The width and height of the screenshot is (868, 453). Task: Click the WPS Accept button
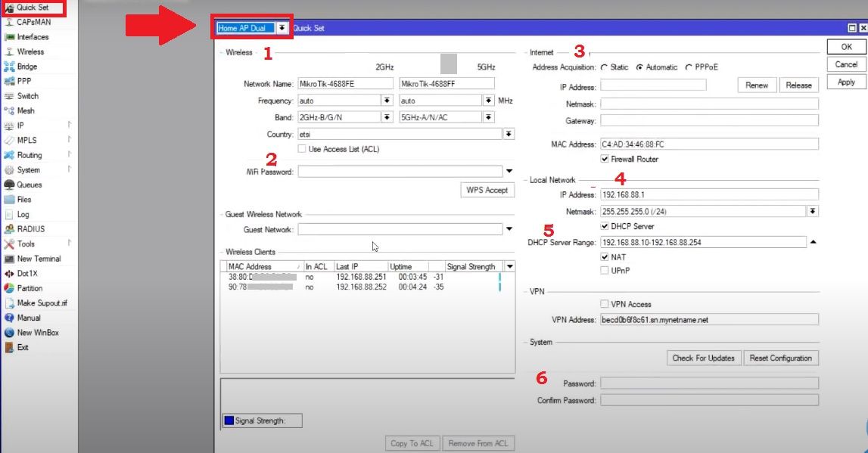point(487,191)
